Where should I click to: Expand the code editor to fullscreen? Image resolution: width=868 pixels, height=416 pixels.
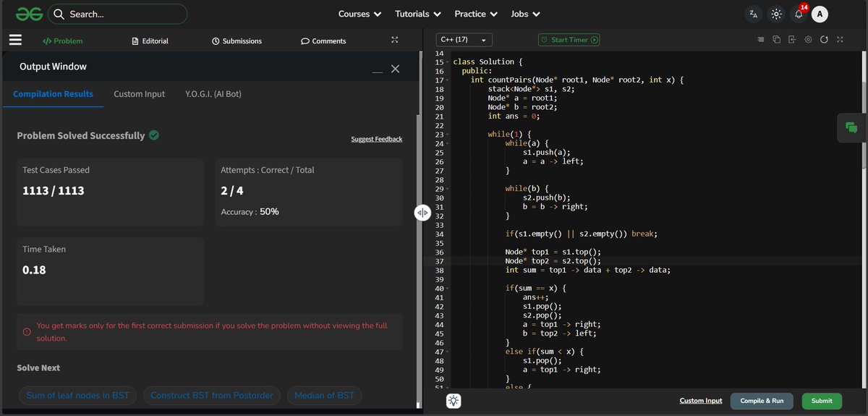[x=840, y=40]
